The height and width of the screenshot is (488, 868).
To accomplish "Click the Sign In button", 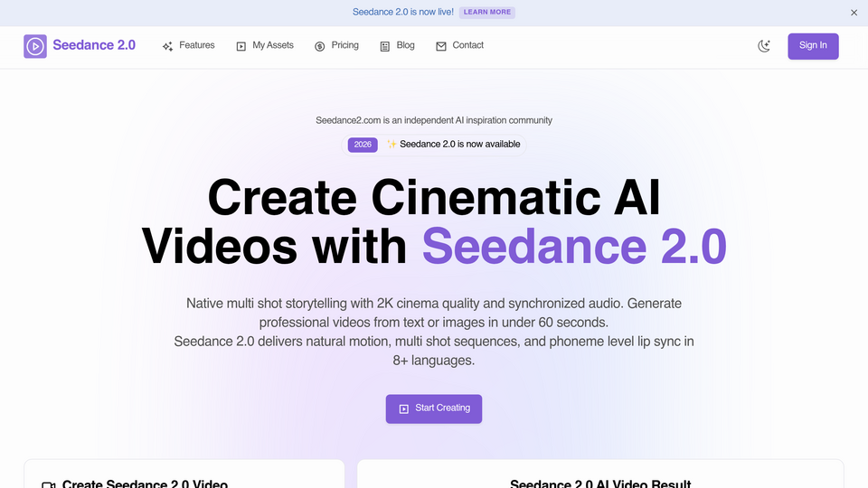I will tap(813, 46).
